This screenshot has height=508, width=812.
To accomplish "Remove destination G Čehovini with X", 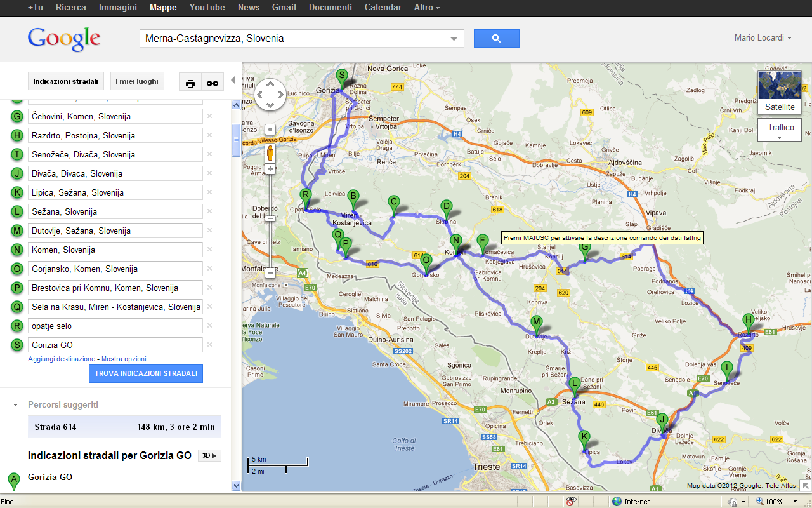I will [209, 116].
